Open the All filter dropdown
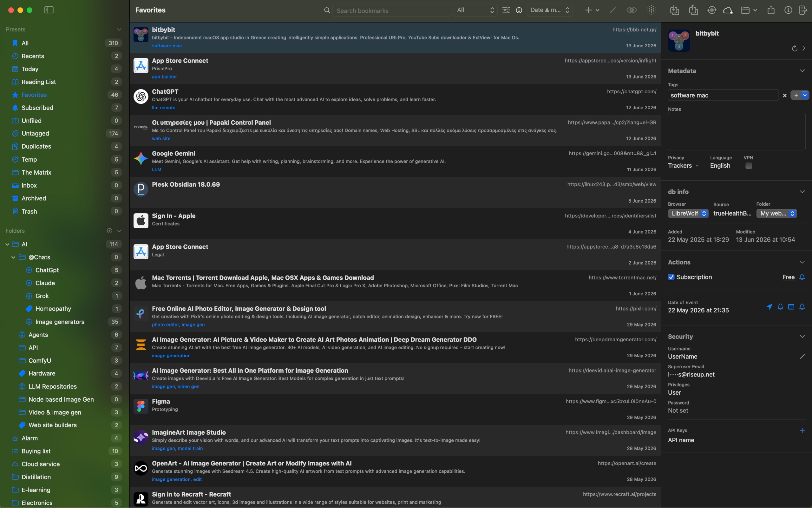This screenshot has width=812, height=508. point(475,10)
